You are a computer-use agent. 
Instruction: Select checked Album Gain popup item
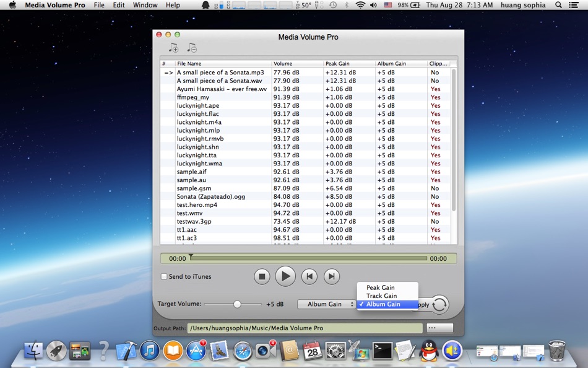(387, 304)
